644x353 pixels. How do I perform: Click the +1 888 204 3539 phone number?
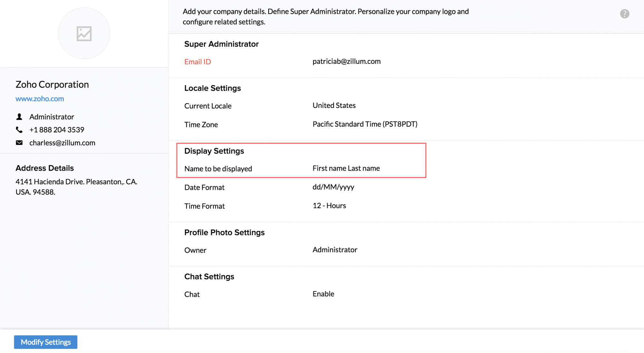pyautogui.click(x=57, y=130)
